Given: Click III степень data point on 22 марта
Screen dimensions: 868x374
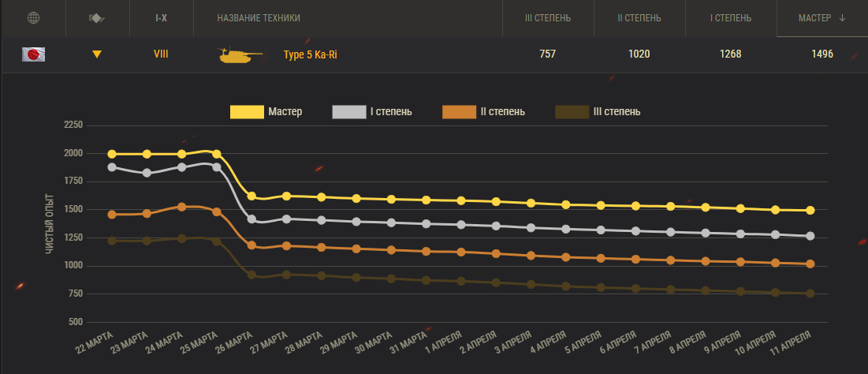Looking at the screenshot, I should click(x=112, y=241).
